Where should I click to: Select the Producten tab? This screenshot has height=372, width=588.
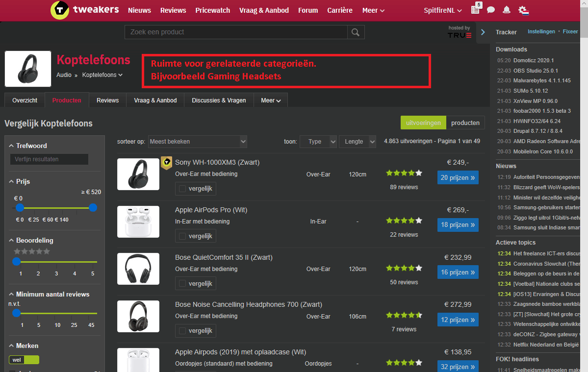click(x=67, y=100)
